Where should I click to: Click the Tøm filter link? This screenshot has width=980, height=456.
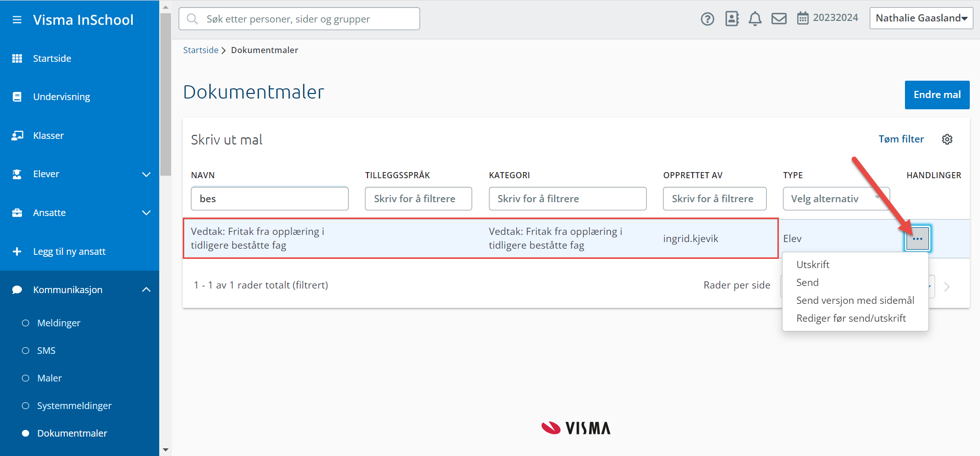901,139
